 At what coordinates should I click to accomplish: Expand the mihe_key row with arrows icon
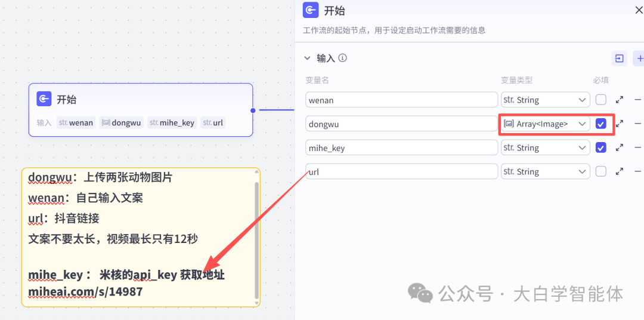pyautogui.click(x=620, y=147)
